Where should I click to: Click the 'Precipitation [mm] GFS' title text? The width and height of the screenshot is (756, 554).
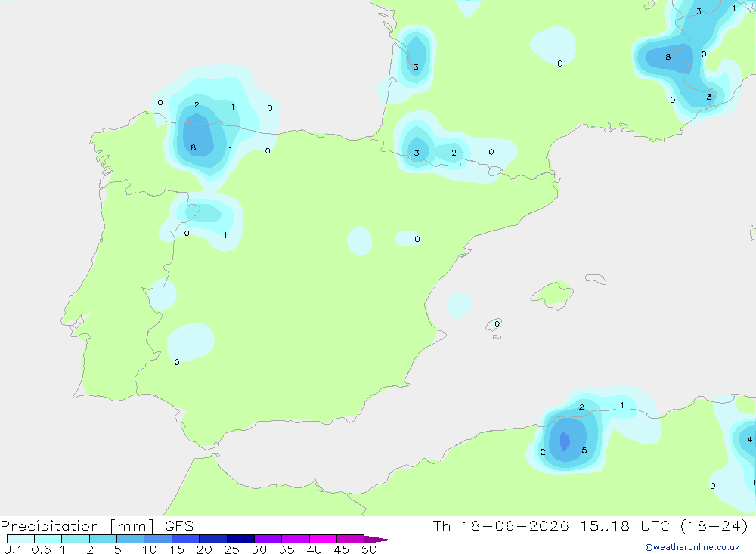(97, 526)
